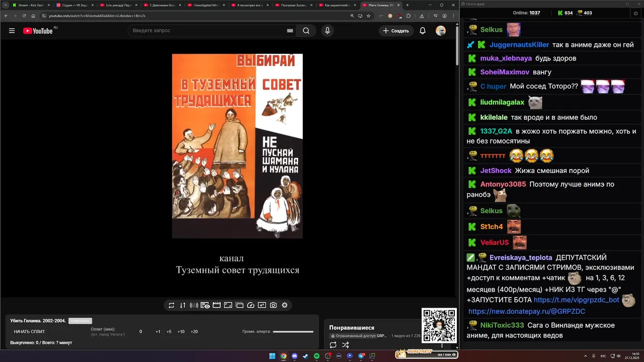Switch to Студия — VK Видео tab
The height and width of the screenshot is (362, 644).
pos(74,5)
